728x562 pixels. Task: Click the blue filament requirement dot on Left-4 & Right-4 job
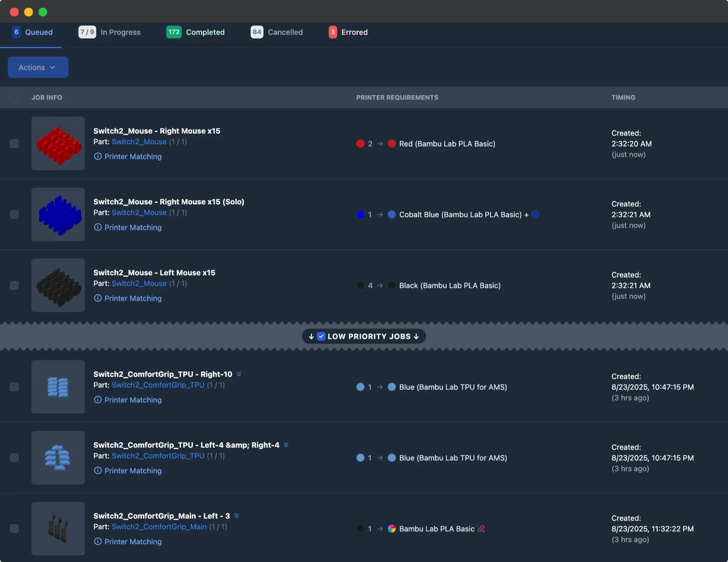pyautogui.click(x=361, y=458)
